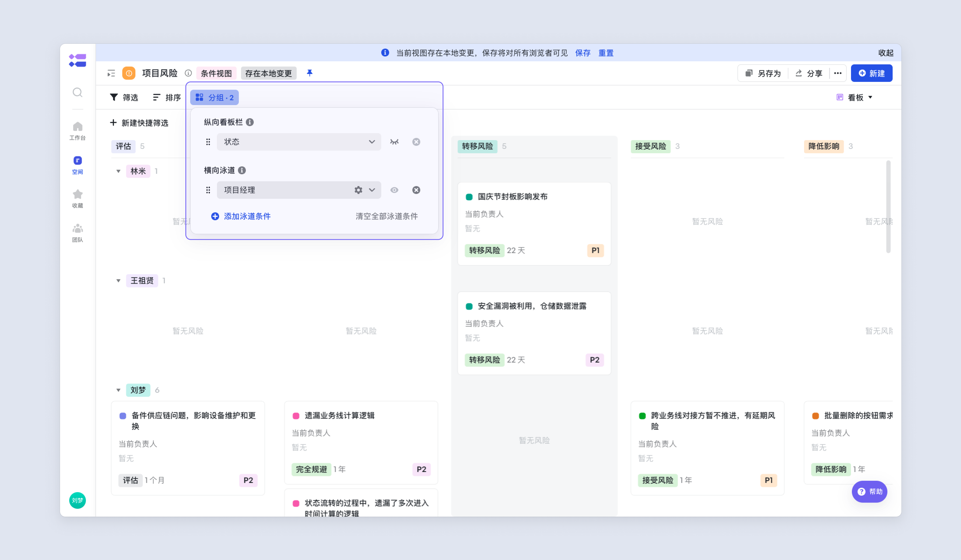Grab the drag handle of 项目经理 row
Image resolution: width=961 pixels, height=560 pixels.
coord(208,190)
